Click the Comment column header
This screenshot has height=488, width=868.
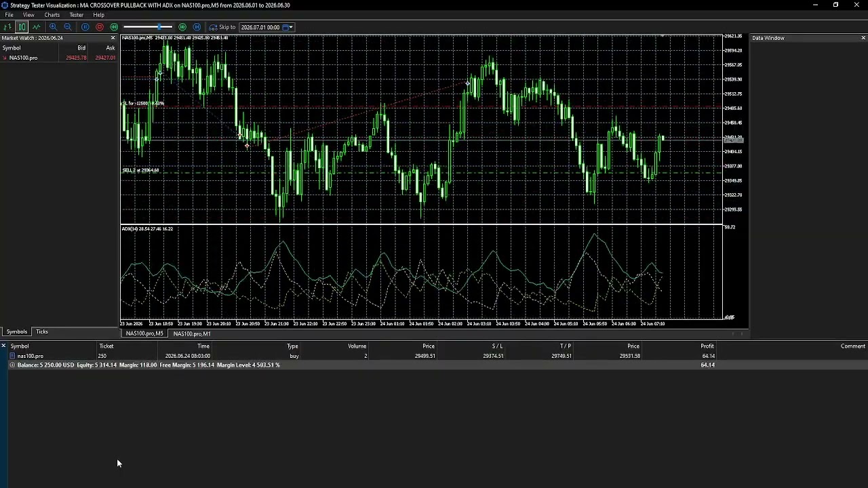point(853,346)
